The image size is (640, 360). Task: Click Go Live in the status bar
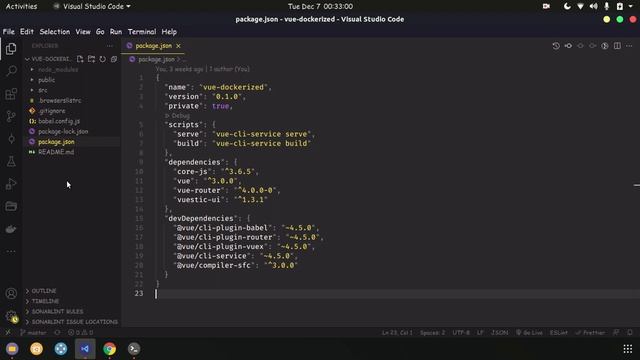coord(529,333)
